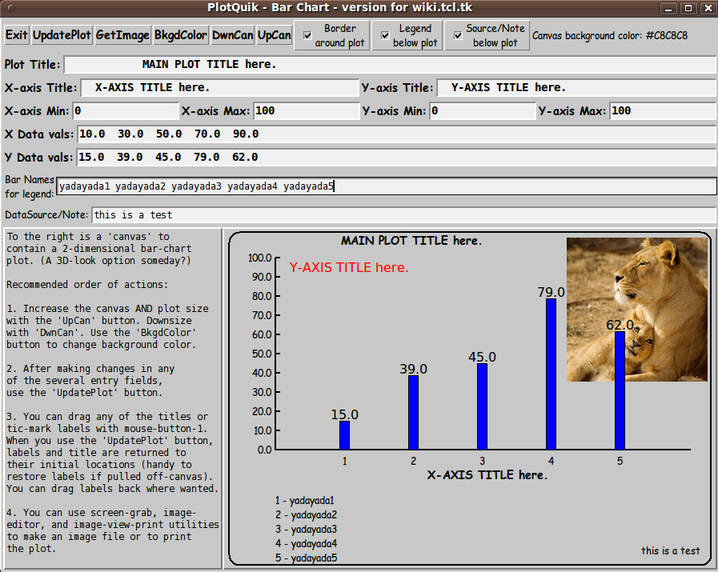The width and height of the screenshot is (718, 572).
Task: Toggle the Source/Note below plot checkbox
Action: point(457,35)
